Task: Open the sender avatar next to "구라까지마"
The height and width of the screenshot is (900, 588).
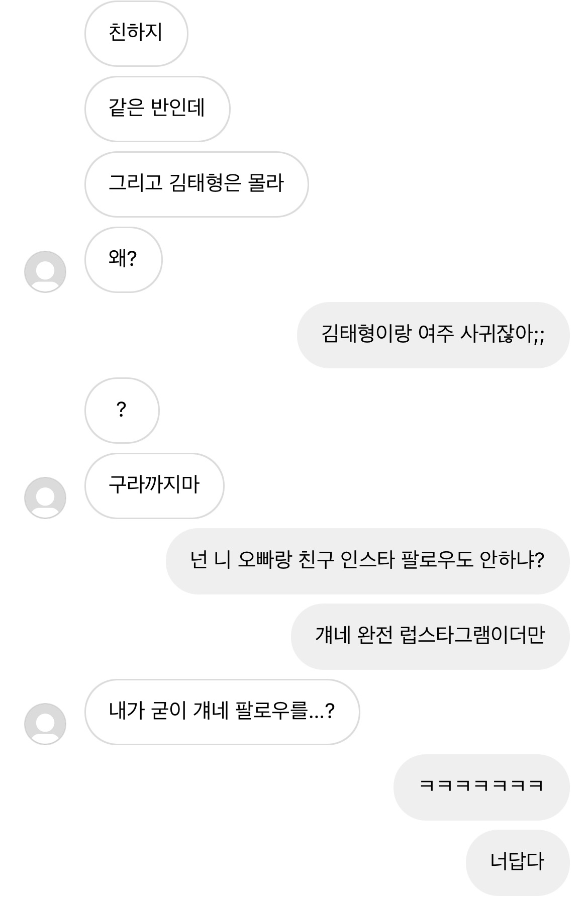Action: tap(45, 497)
